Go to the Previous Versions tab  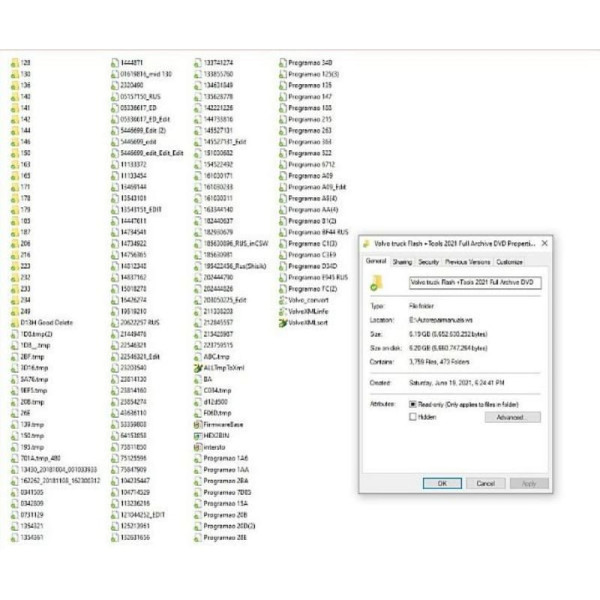click(x=468, y=261)
